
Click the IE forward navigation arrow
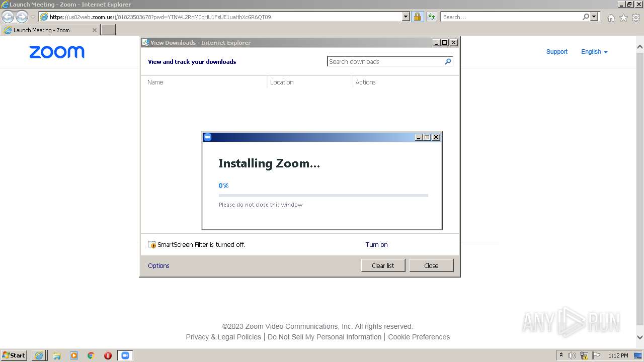pos(22,17)
